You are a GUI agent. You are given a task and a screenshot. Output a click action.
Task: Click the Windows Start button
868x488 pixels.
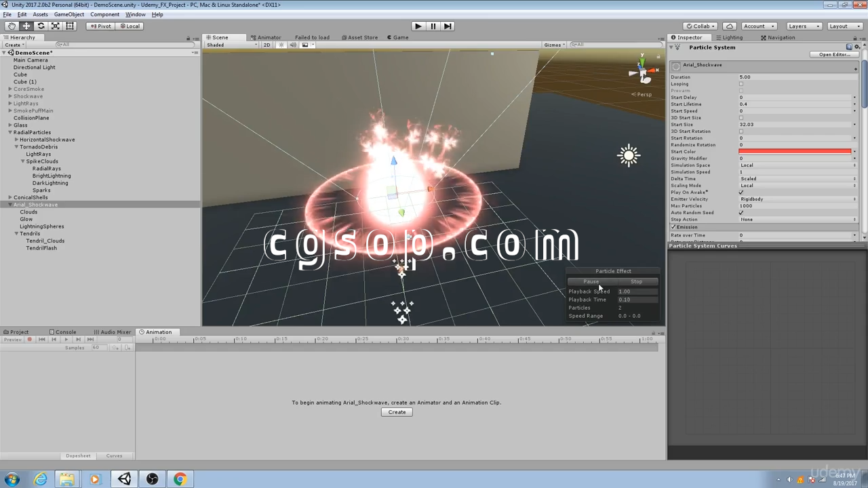(x=12, y=479)
